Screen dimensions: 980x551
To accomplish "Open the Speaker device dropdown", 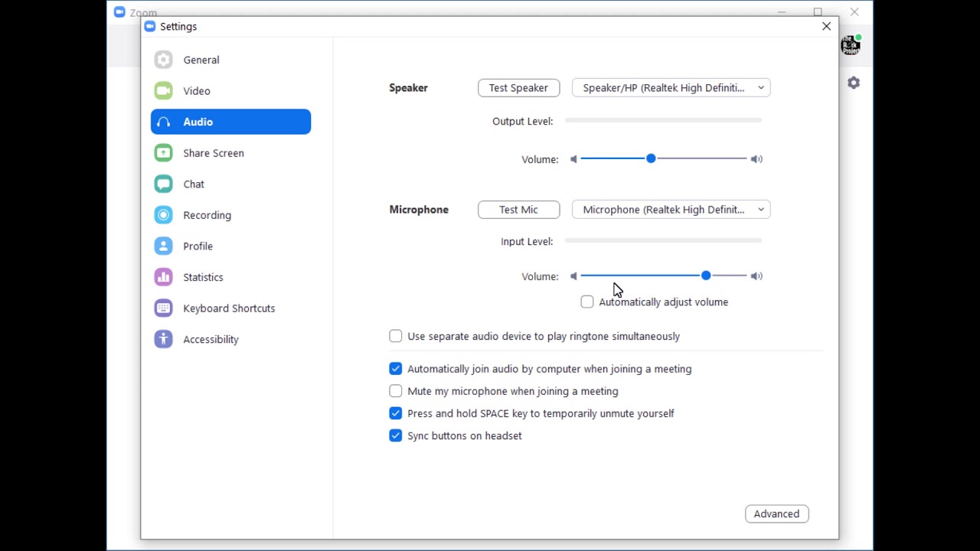I will click(x=671, y=88).
